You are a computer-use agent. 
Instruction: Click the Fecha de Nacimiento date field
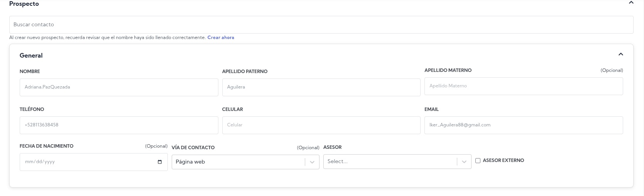point(89,162)
